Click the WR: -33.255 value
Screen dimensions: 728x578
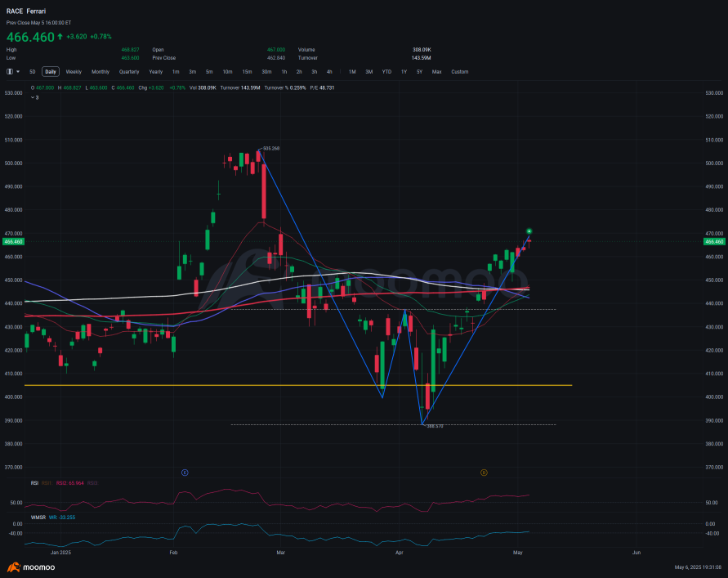(x=62, y=518)
